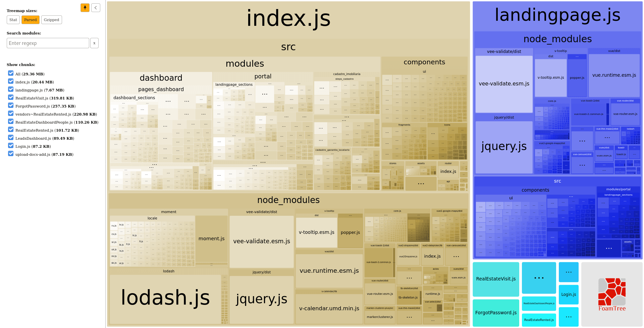Select Parsed treemap size
The height and width of the screenshot is (328, 644).
[x=31, y=20]
